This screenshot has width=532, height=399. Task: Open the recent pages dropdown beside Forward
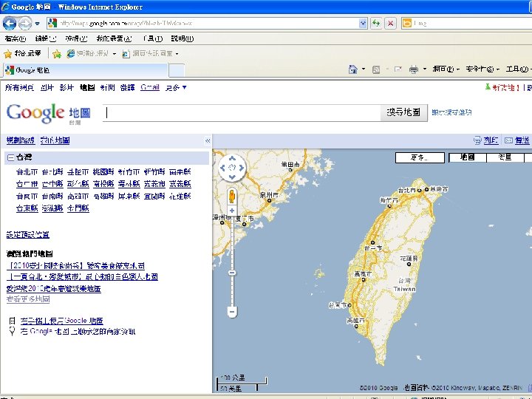pos(38,24)
